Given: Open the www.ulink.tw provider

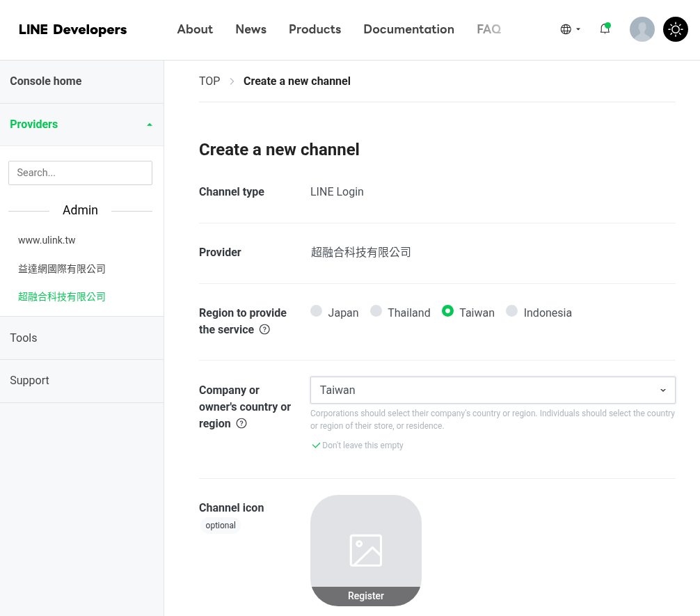Looking at the screenshot, I should [47, 240].
